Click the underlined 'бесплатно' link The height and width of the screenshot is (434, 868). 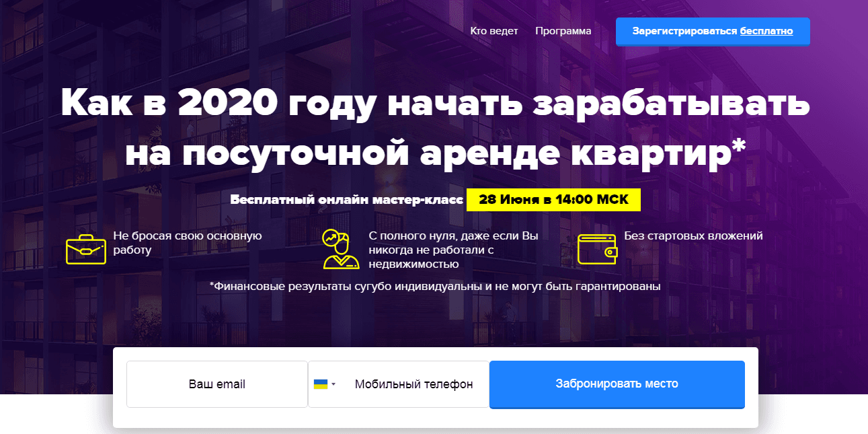766,31
